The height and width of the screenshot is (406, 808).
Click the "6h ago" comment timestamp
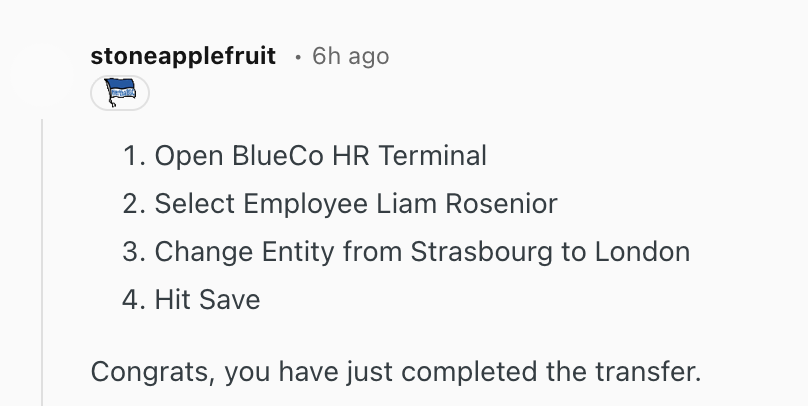click(x=350, y=56)
